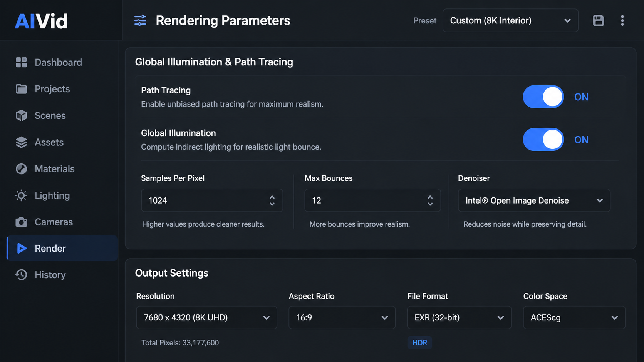Image resolution: width=644 pixels, height=362 pixels.
Task: Open the Materials sidebar label
Action: coord(55,169)
